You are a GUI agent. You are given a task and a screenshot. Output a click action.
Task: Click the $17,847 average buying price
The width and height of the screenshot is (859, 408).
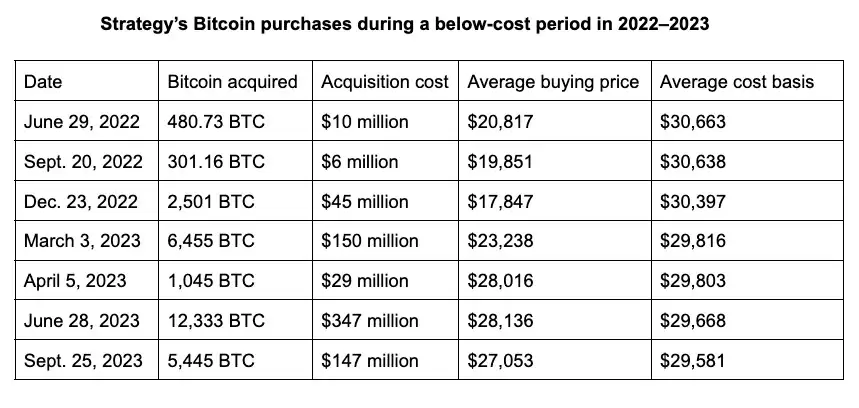501,201
